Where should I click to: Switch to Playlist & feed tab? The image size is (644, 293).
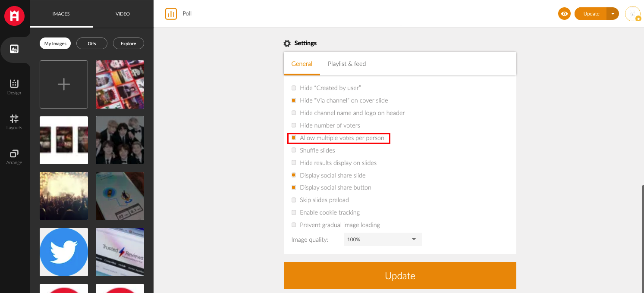[346, 64]
